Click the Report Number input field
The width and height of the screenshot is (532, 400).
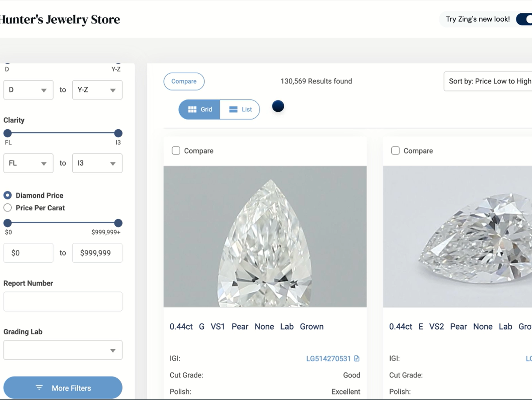[x=63, y=301]
